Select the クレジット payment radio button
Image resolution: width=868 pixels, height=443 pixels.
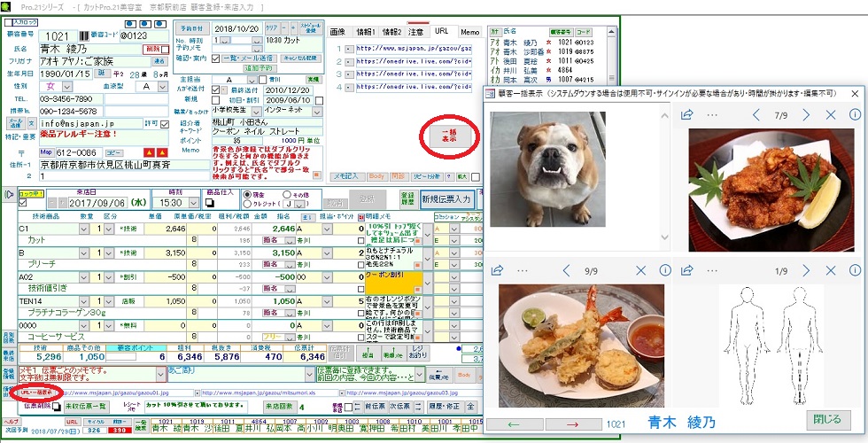point(247,204)
